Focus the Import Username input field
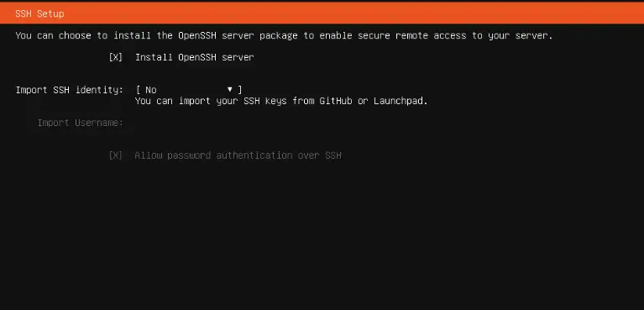644x310 pixels. 246,123
